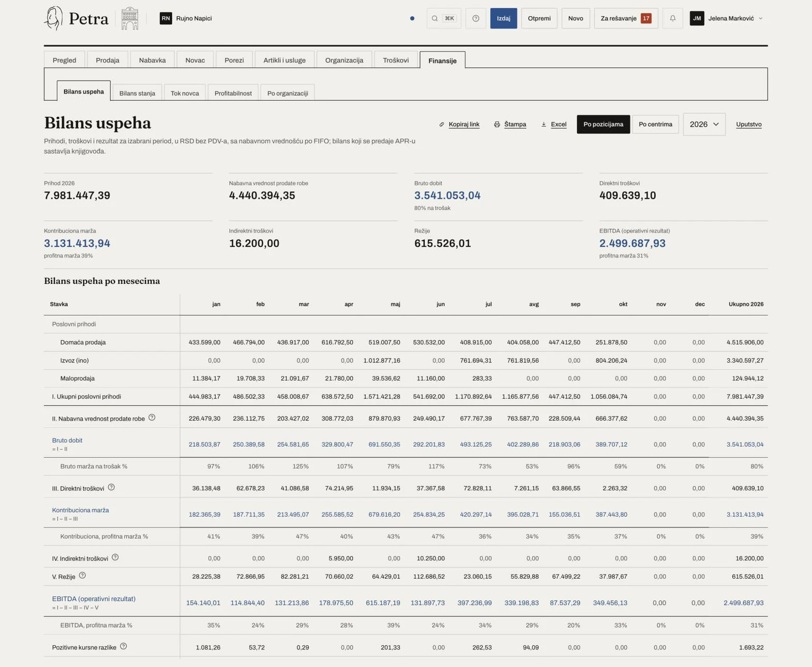Open the Nabavka tab
This screenshot has width=812, height=667.
coord(152,60)
